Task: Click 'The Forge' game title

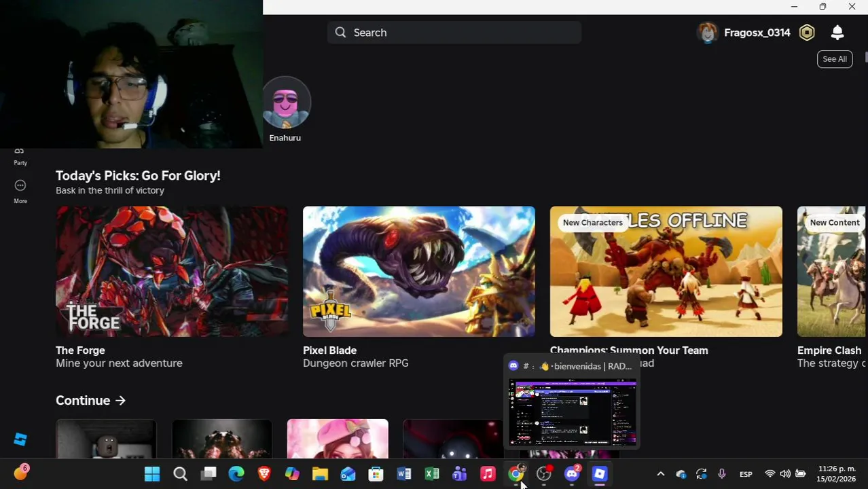Action: tap(80, 350)
